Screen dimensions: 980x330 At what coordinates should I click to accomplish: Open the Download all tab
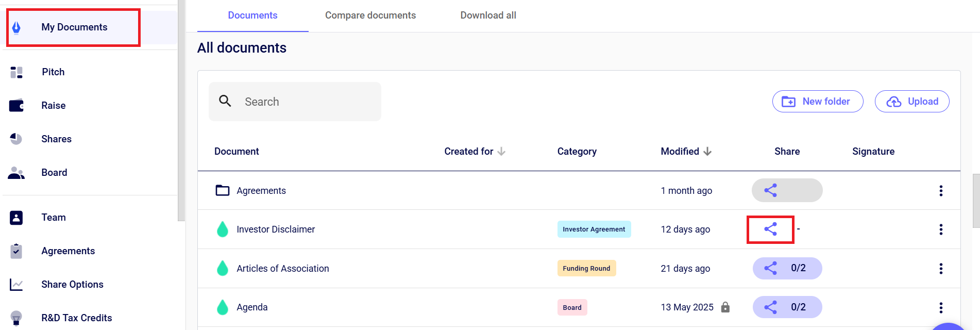[x=488, y=15]
